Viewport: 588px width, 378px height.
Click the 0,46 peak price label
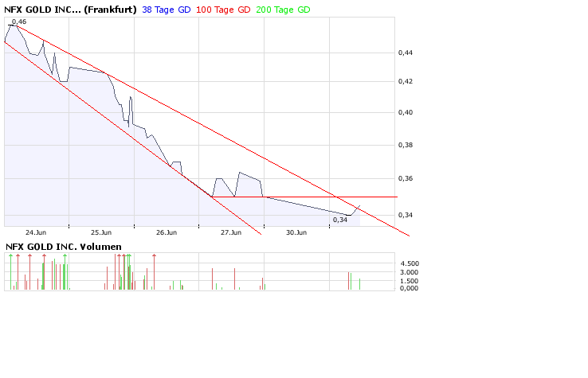[x=19, y=22]
